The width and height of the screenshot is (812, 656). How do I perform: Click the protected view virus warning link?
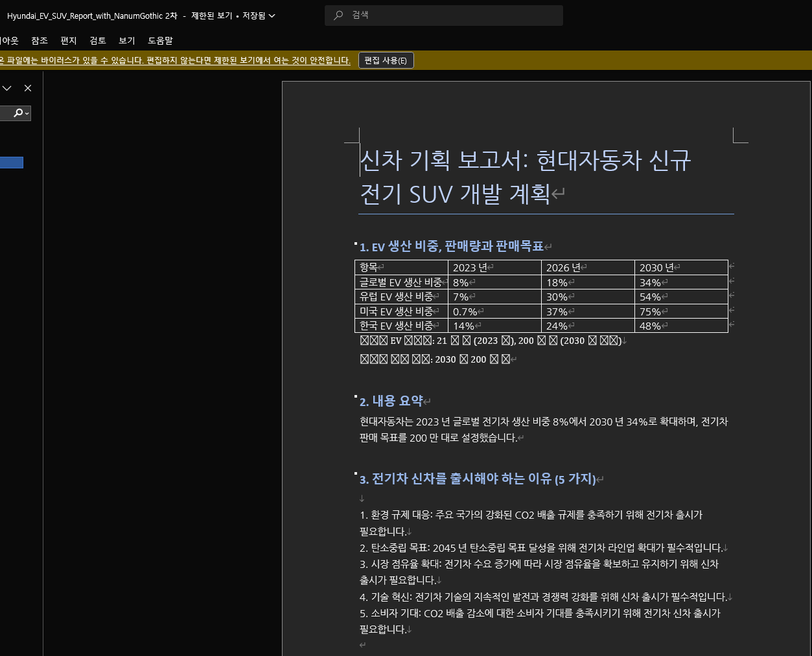click(x=175, y=60)
